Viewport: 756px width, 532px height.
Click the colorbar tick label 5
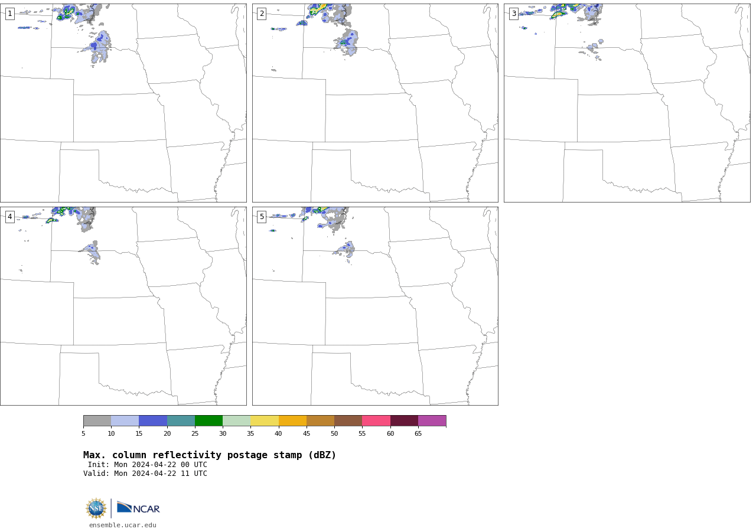click(83, 434)
